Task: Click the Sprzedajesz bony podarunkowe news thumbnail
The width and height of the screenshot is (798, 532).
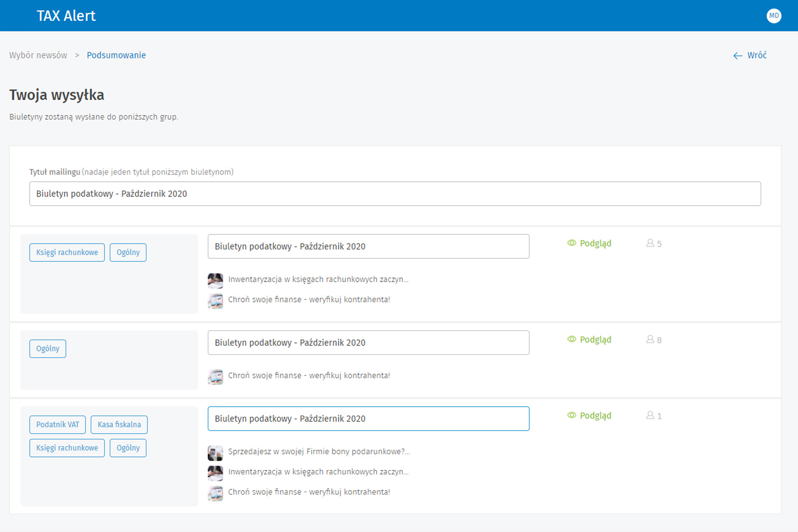Action: 216,453
